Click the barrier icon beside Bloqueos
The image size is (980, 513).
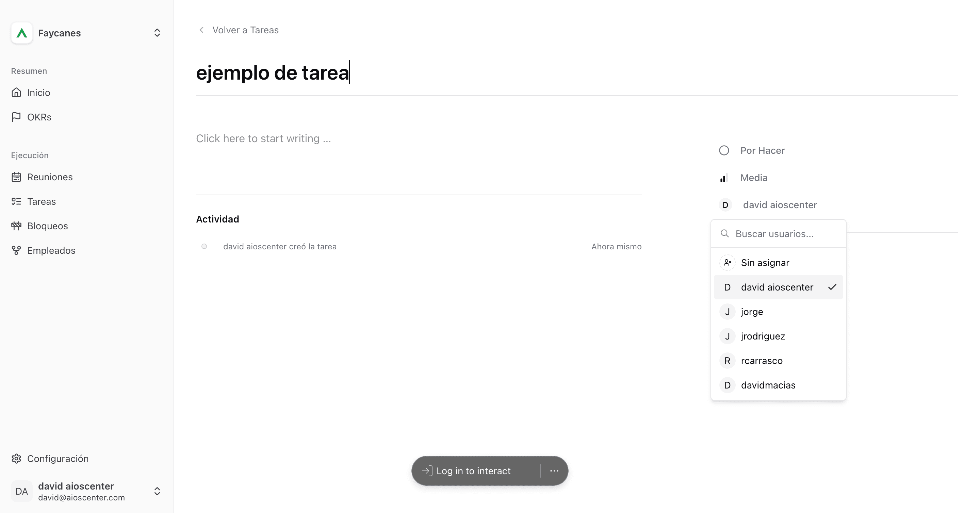(16, 226)
